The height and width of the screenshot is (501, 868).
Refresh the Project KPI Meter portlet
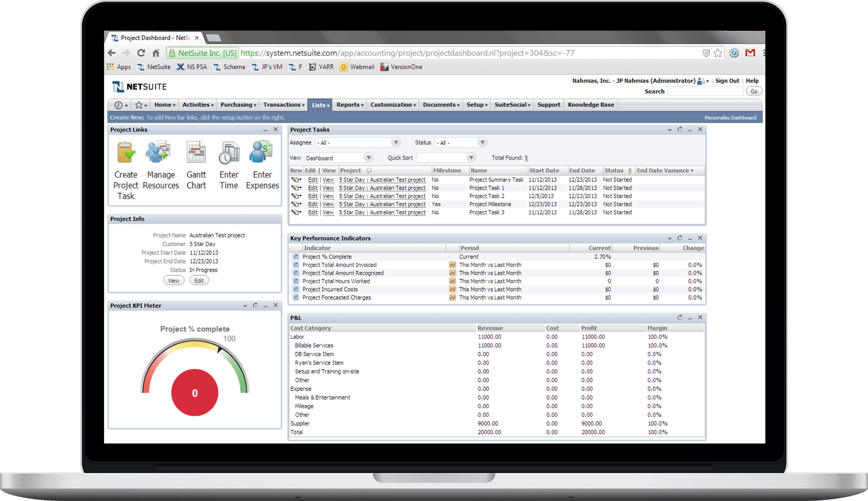(x=255, y=305)
